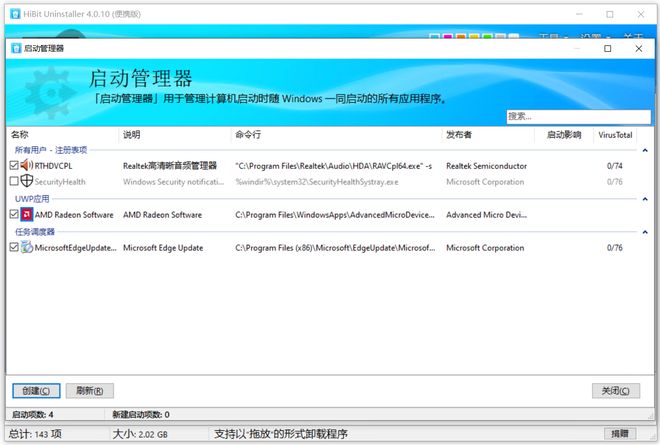The image size is (660, 445).
Task: Click MicrosoftEdgeUpdate's 0/76 VirusTotal result
Action: [615, 248]
